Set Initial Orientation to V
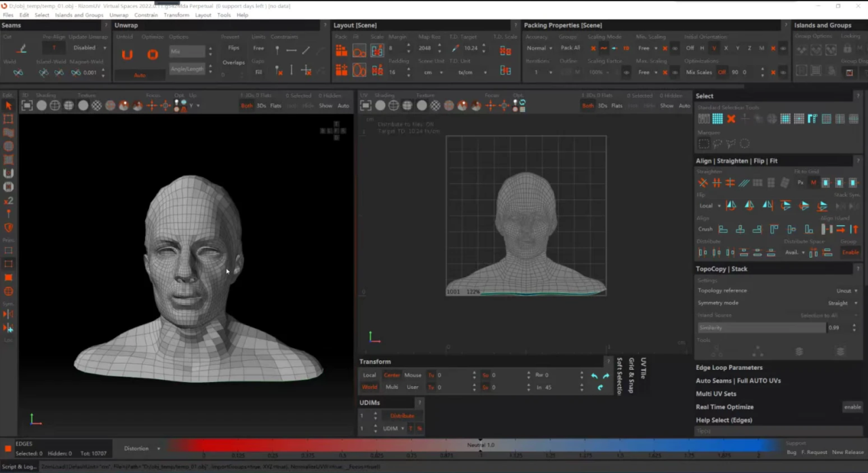Viewport: 868px width, 473px height. pos(713,48)
